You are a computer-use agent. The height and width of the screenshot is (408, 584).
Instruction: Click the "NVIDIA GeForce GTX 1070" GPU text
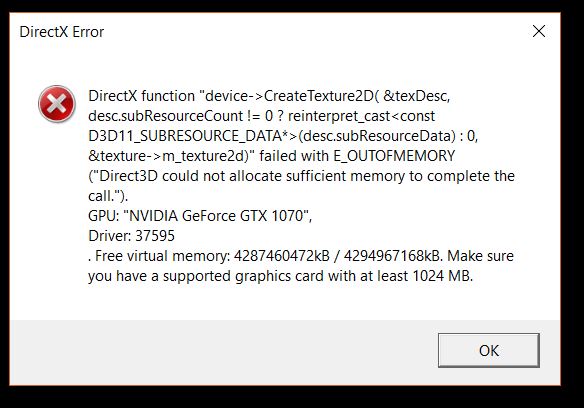click(x=216, y=216)
